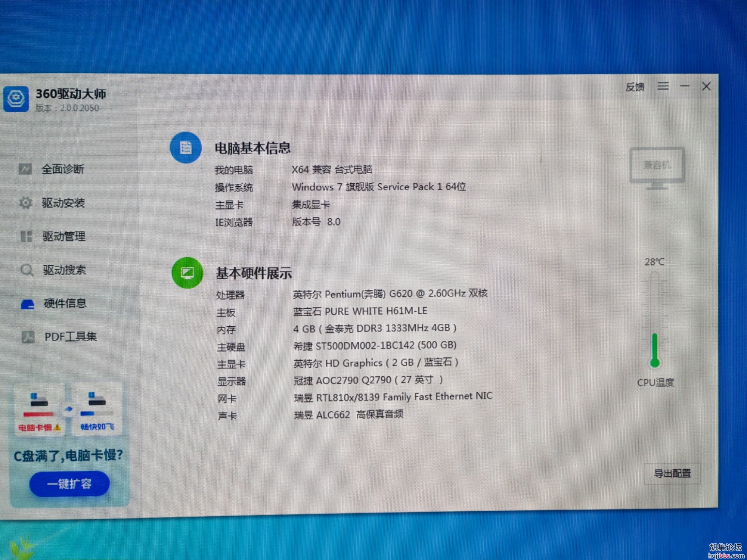The height and width of the screenshot is (560, 747).
Task: Click the CPU温度 thermometer gauge
Action: [x=654, y=320]
